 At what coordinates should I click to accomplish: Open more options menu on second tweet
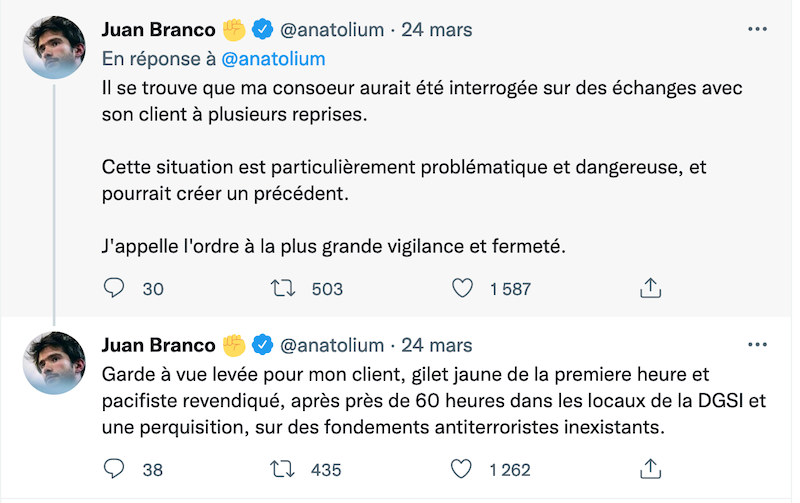point(757,345)
